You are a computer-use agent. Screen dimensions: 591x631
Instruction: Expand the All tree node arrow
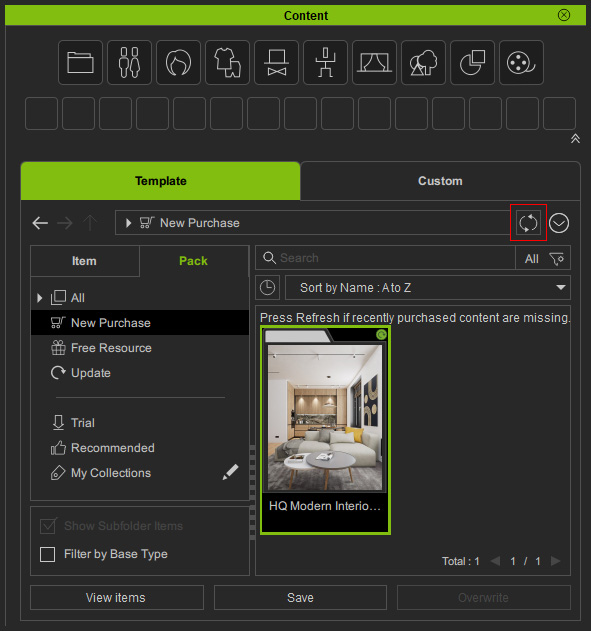[39, 298]
